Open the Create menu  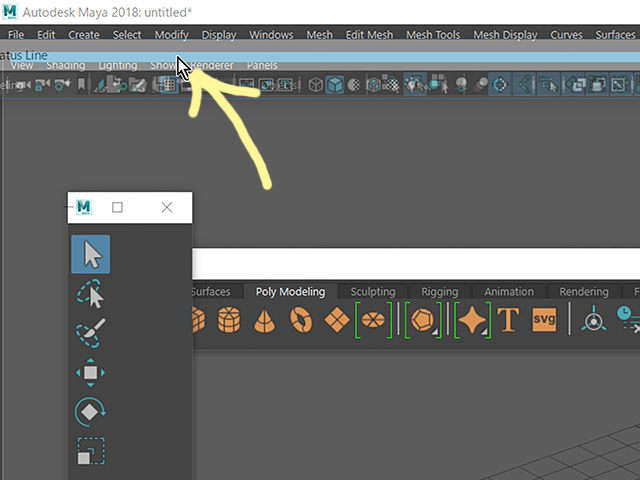click(x=84, y=35)
